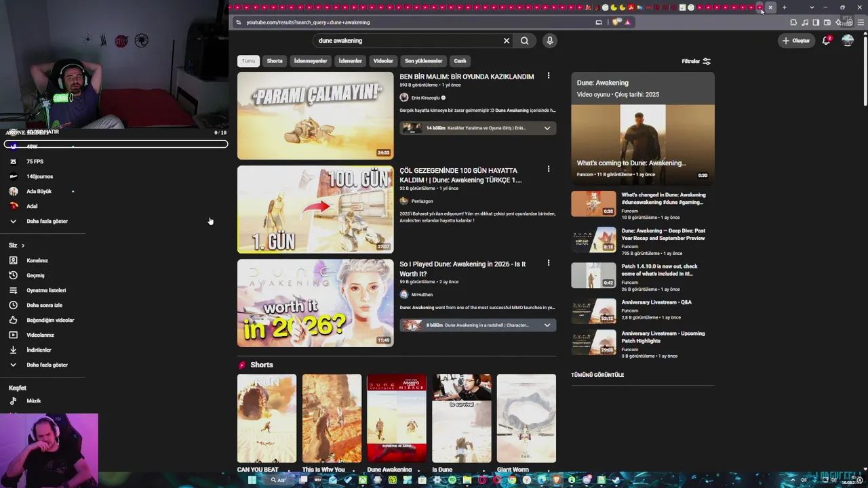
Task: Open more options for 'BEN BİR MALİM' video
Action: coord(549,76)
